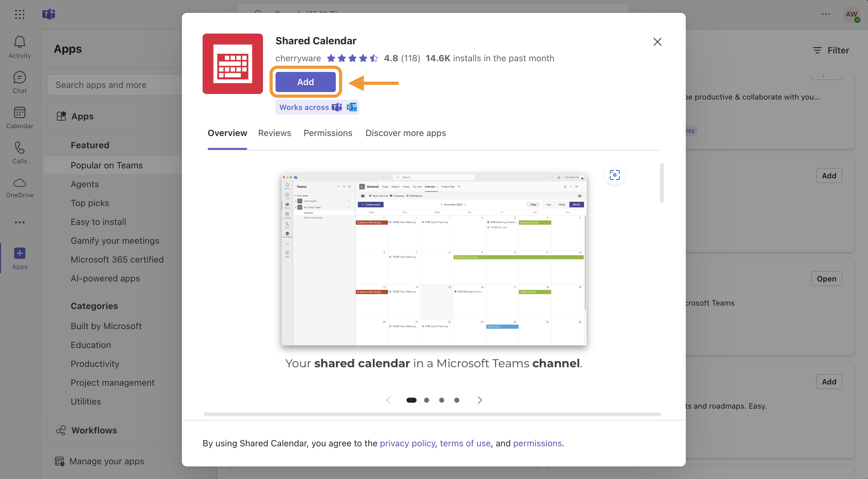Click the Search apps and more field

(115, 84)
